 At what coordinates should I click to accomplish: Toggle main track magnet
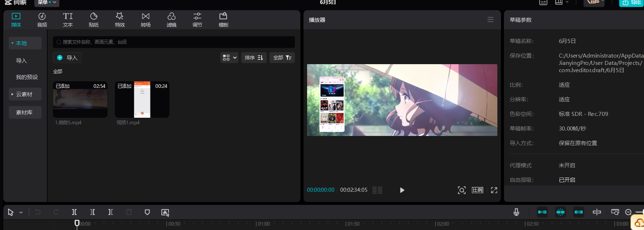(542, 212)
